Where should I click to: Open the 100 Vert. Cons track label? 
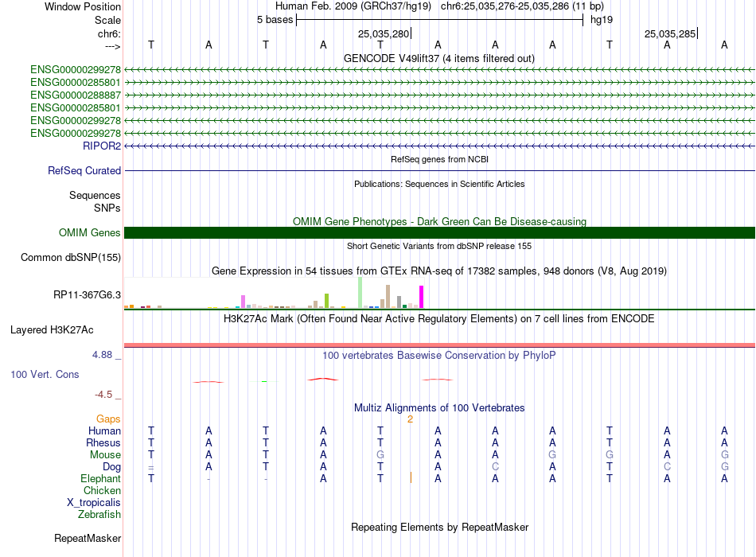pos(45,374)
